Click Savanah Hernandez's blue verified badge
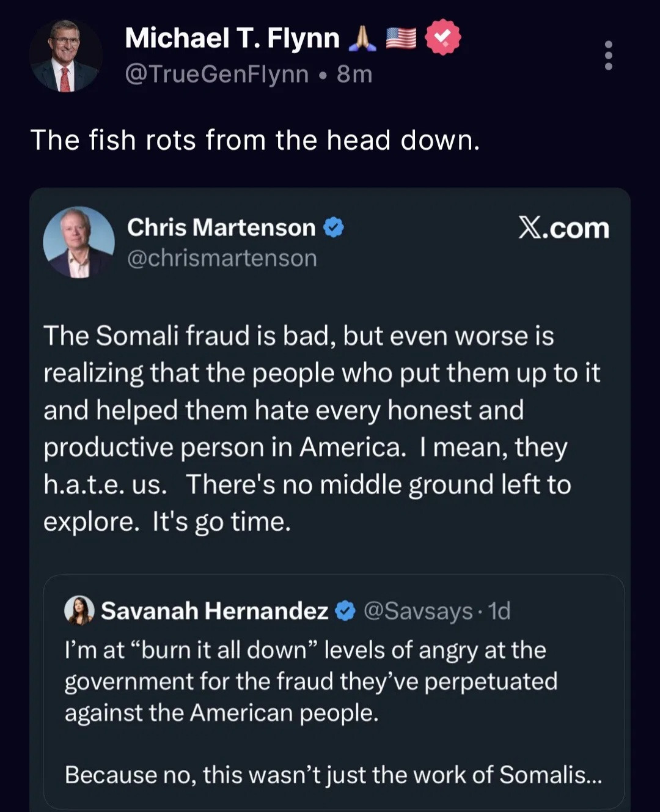The width and height of the screenshot is (660, 812). [x=345, y=610]
